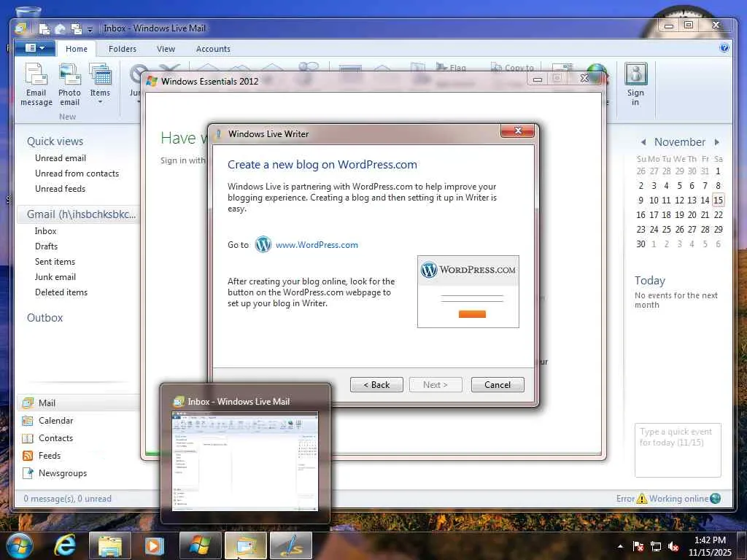This screenshot has height=560, width=747.
Task: Click the taskbar clock showing 1:42 PM
Action: click(x=710, y=546)
